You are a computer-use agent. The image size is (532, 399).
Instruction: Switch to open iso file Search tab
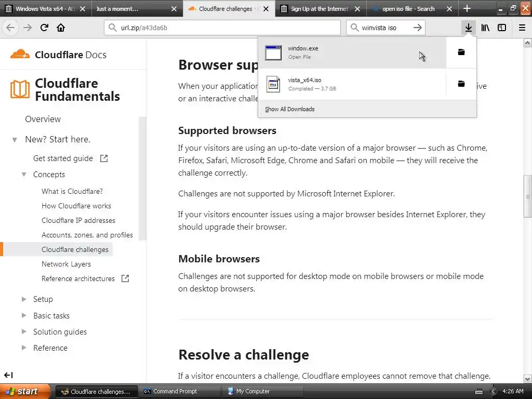click(x=412, y=8)
